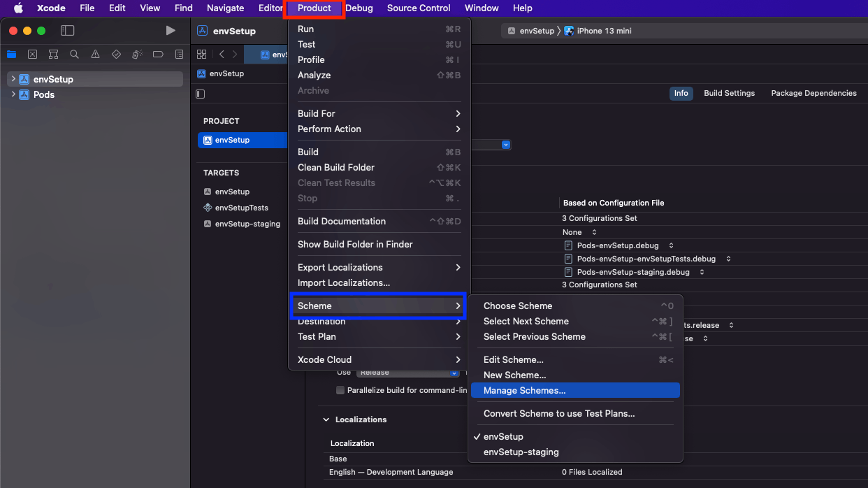868x488 pixels.
Task: Click Convert Scheme to use Test Plans
Action: [575, 413]
